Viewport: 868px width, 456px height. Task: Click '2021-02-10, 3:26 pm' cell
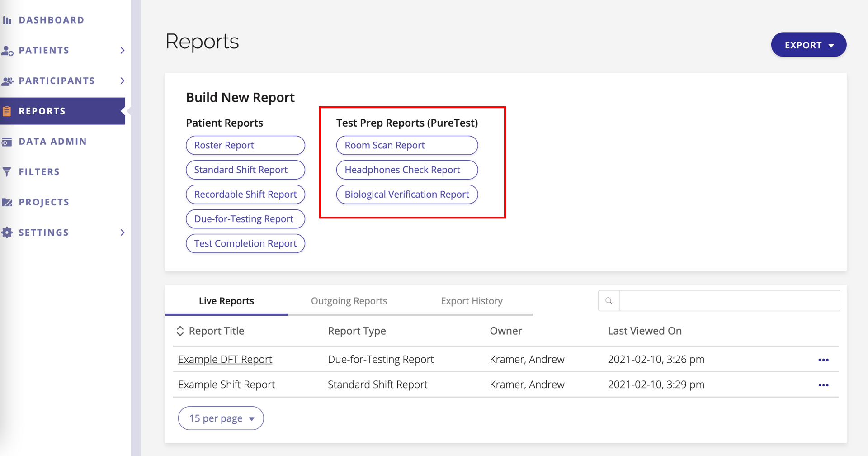656,359
